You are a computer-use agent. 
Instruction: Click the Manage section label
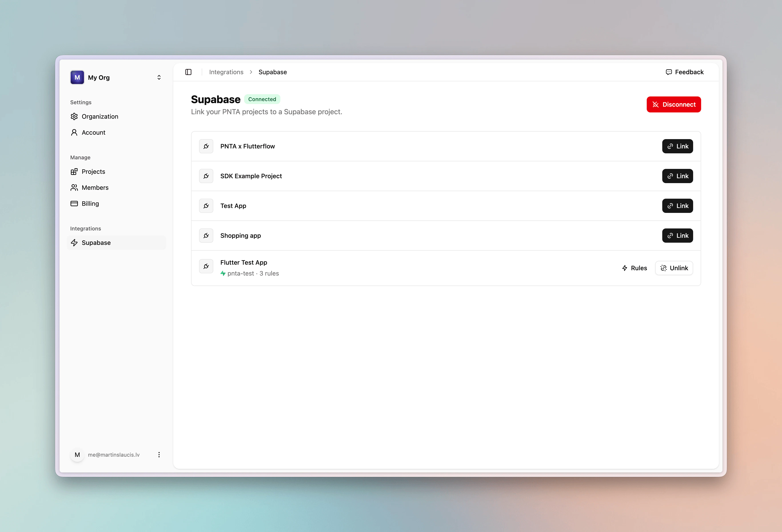(80, 158)
